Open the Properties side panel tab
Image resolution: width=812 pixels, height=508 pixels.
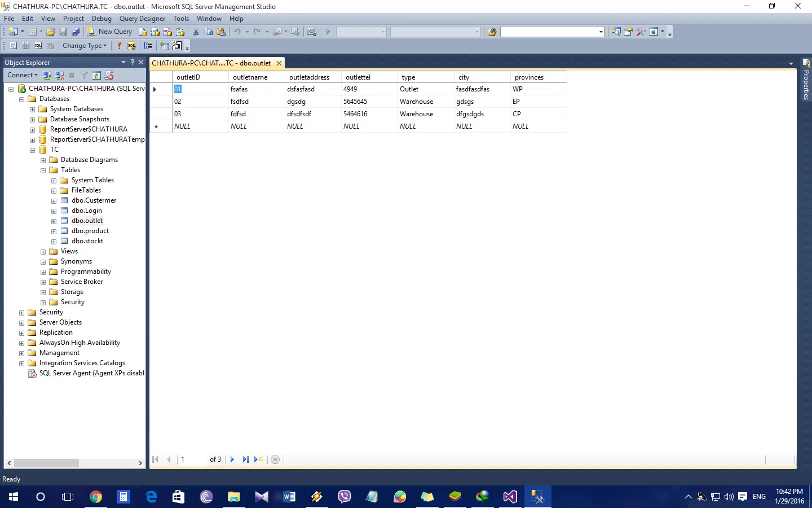pyautogui.click(x=806, y=80)
